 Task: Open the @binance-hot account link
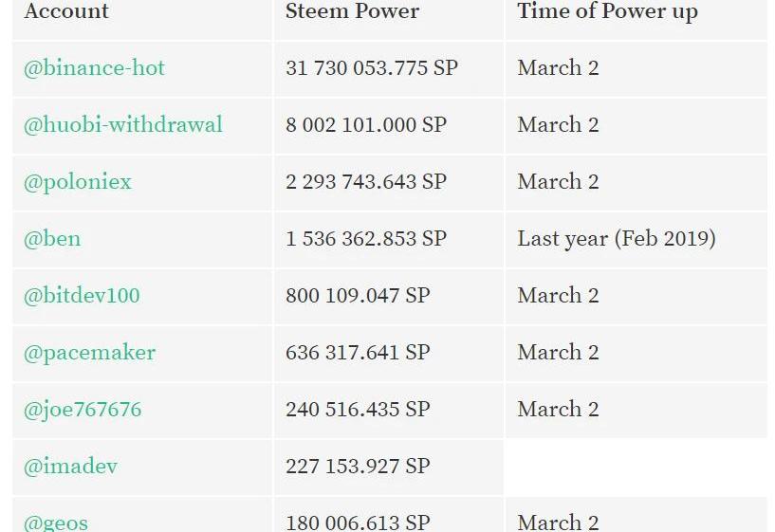pyautogui.click(x=94, y=68)
